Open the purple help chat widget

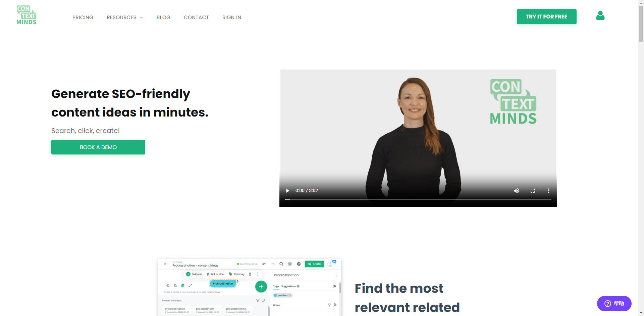click(x=614, y=304)
